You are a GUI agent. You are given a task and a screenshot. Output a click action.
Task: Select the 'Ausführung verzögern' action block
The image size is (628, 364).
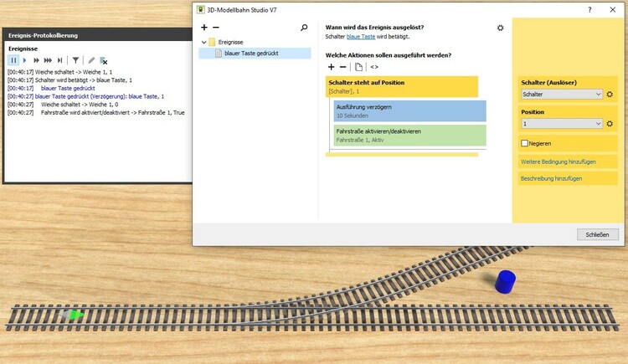[x=409, y=111]
